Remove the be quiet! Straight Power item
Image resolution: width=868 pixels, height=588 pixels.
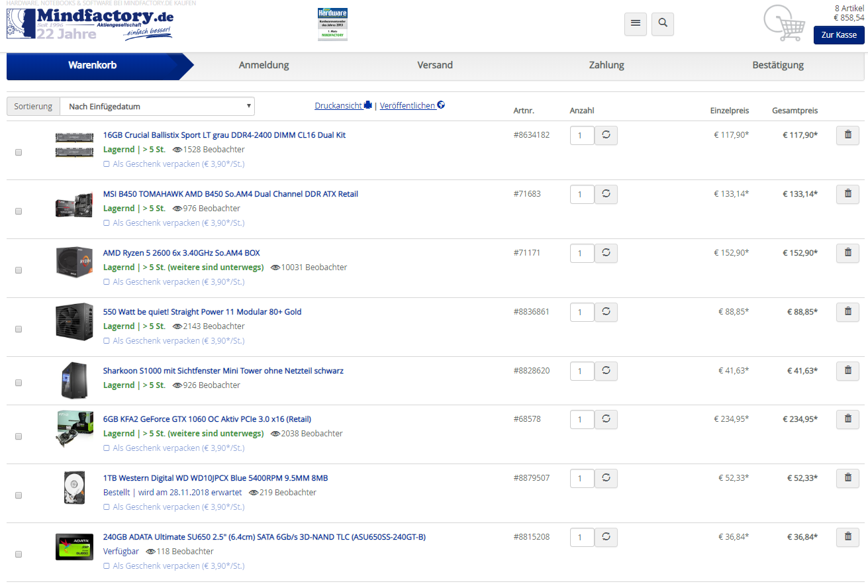847,312
